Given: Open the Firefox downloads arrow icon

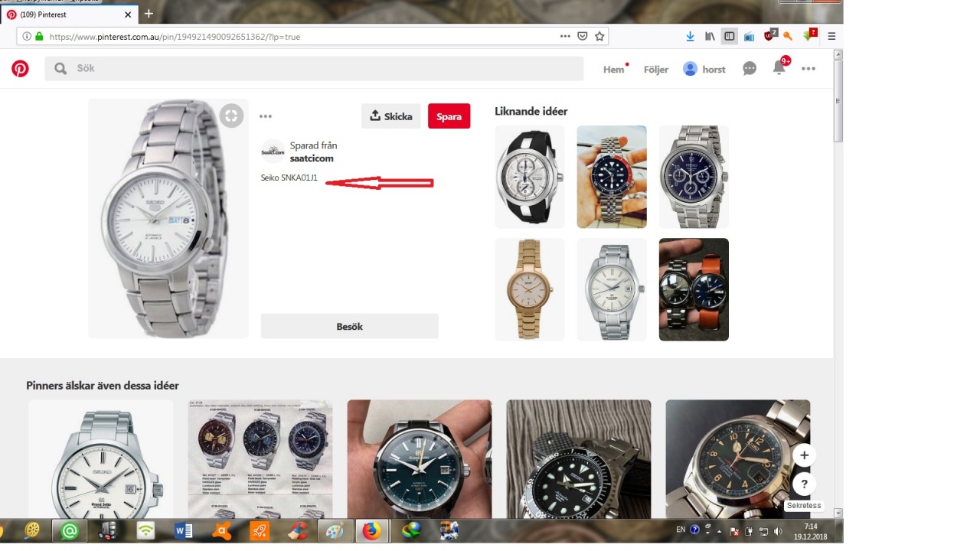Looking at the screenshot, I should [690, 36].
